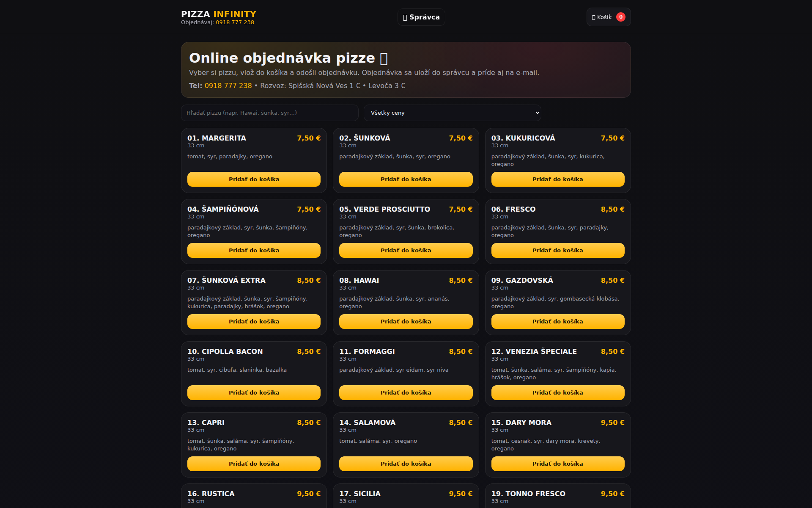Click the cart item count badge showing 0
812x508 pixels.
pos(621,17)
